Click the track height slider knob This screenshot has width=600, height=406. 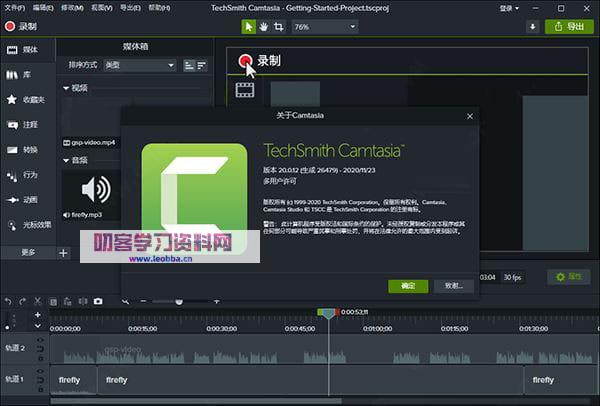(7, 328)
